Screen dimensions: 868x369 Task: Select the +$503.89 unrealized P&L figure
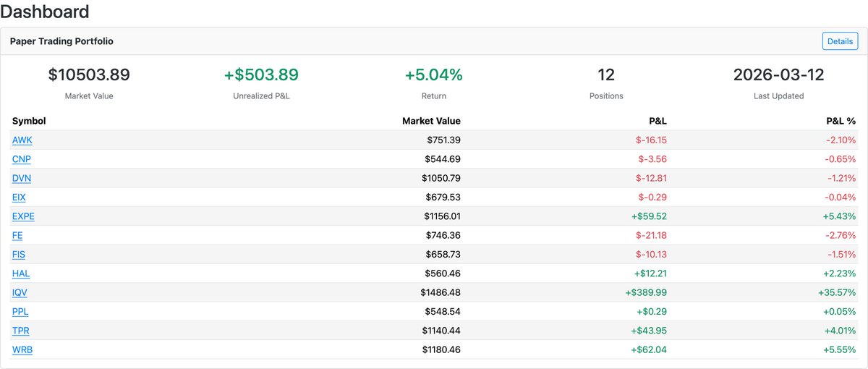[x=261, y=75]
